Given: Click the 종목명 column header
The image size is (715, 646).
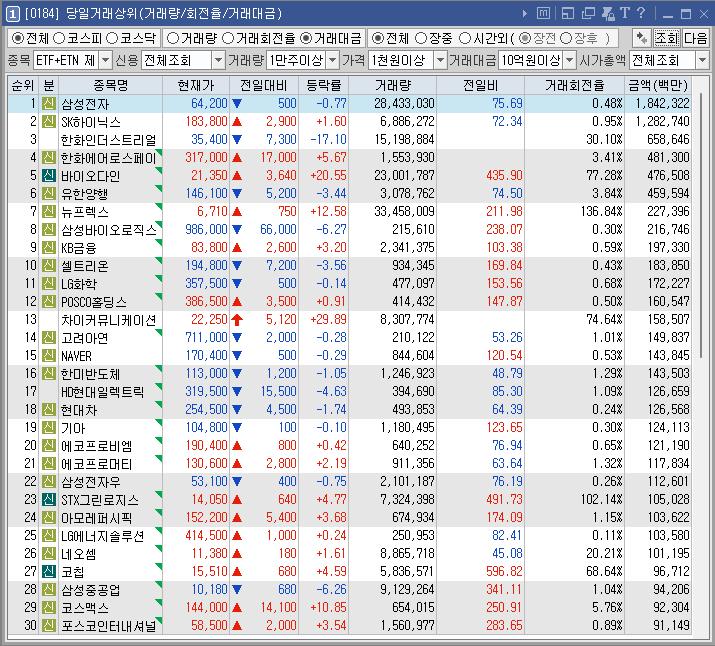Looking at the screenshot, I should (x=110, y=85).
